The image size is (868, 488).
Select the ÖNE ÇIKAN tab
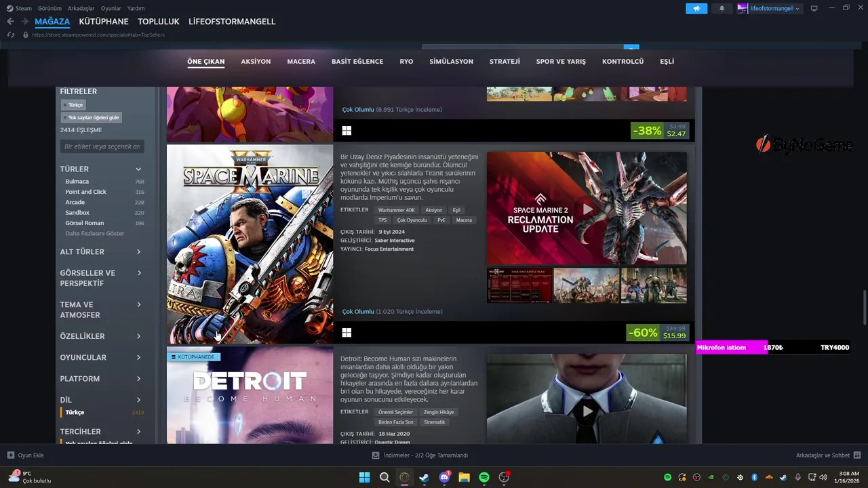coord(205,62)
